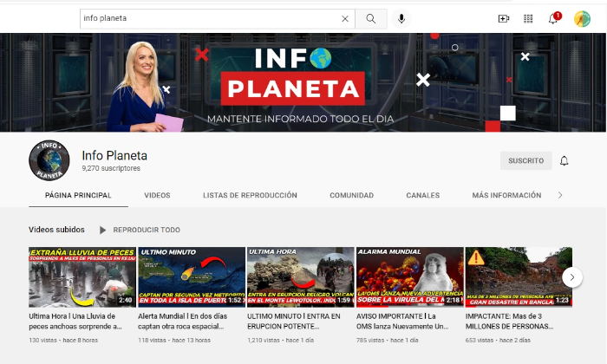Toggle channel notification bell beside Suscrito
Viewport: 607px width, 364px height.
(x=564, y=160)
